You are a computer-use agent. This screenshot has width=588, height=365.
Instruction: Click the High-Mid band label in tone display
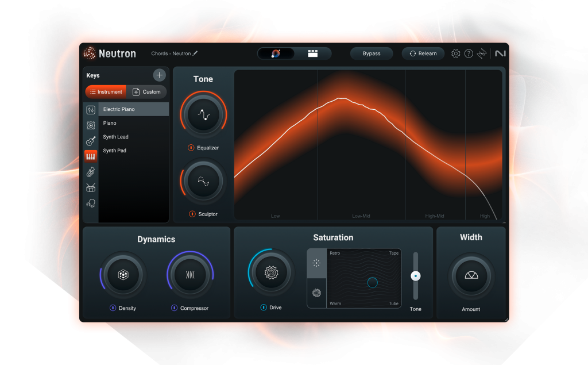435,216
